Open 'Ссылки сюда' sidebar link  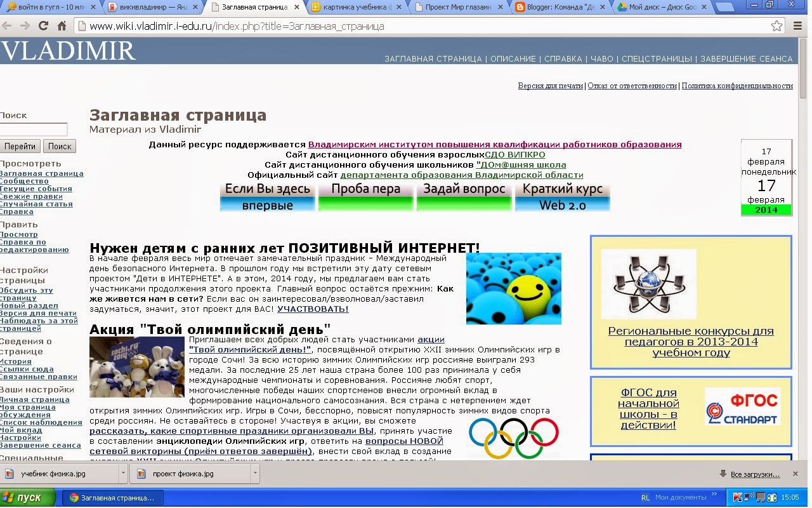click(27, 369)
